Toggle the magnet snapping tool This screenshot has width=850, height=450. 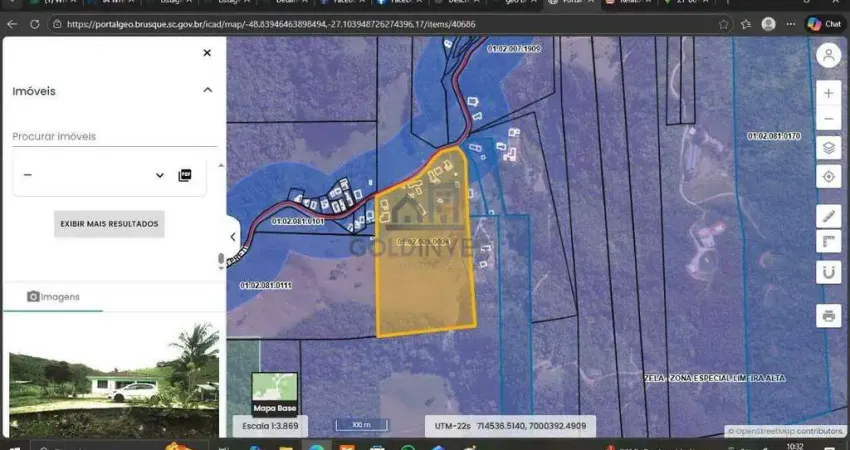pyautogui.click(x=828, y=271)
